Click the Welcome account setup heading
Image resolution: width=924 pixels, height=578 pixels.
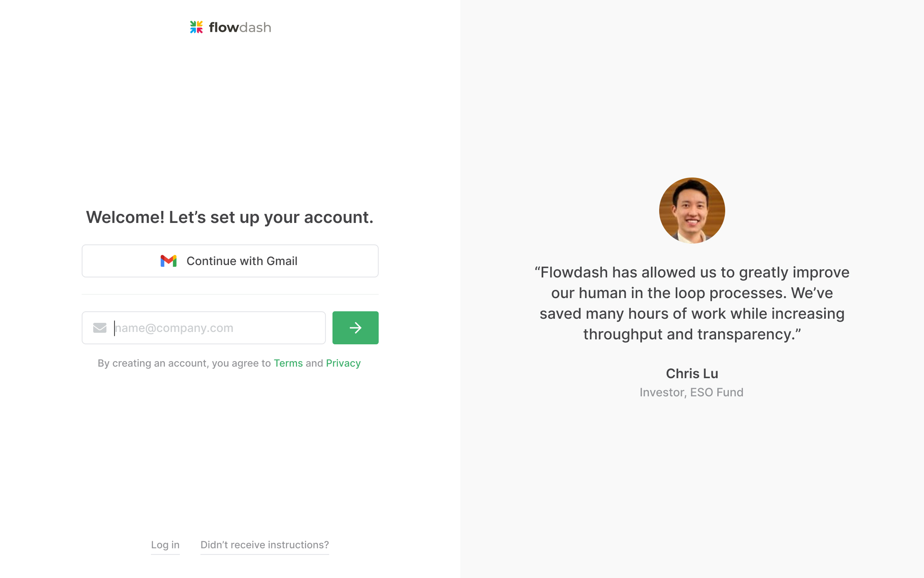(x=230, y=217)
